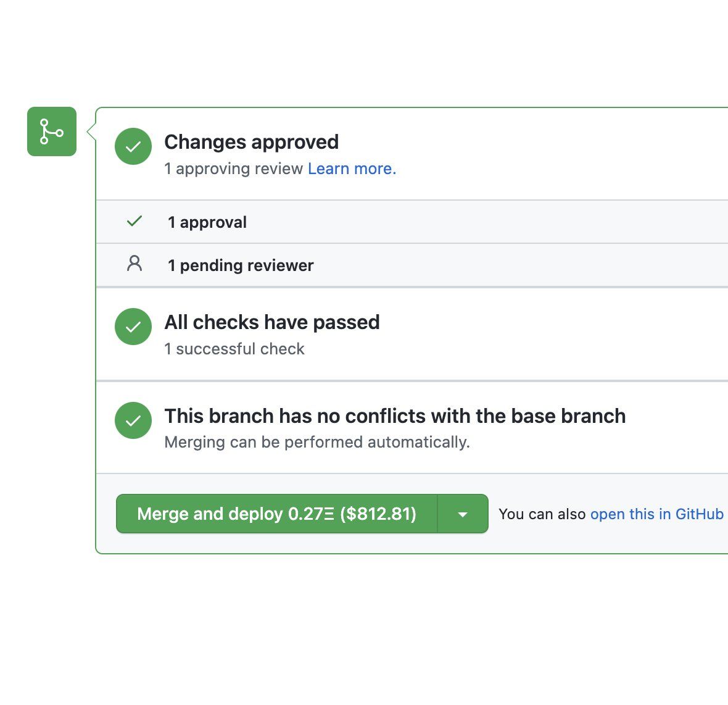Click the 'You can also' text
Image resolution: width=728 pixels, height=705 pixels.
[x=542, y=514]
